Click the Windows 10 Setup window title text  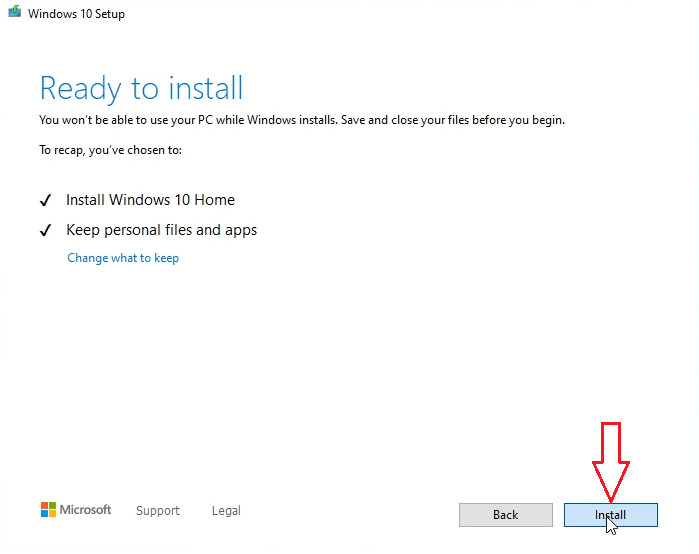click(76, 14)
